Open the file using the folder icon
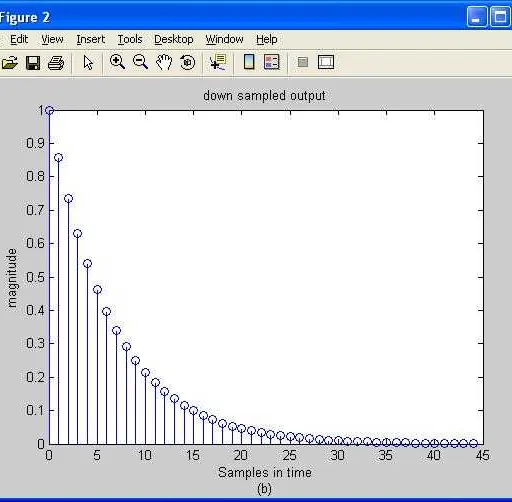Viewport: 512px width, 502px height. tap(9, 62)
